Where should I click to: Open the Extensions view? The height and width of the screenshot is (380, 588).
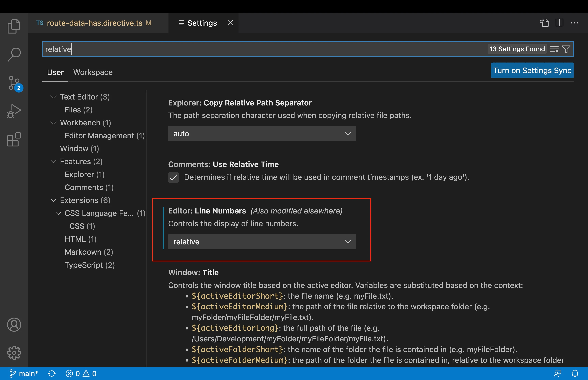click(x=14, y=139)
